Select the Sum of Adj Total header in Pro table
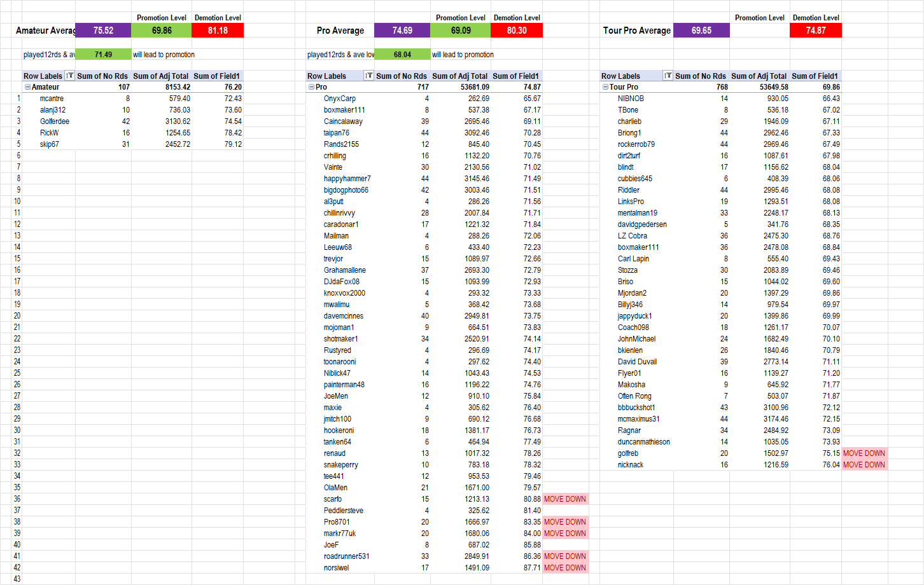Image resolution: width=924 pixels, height=585 pixels. pyautogui.click(x=459, y=76)
